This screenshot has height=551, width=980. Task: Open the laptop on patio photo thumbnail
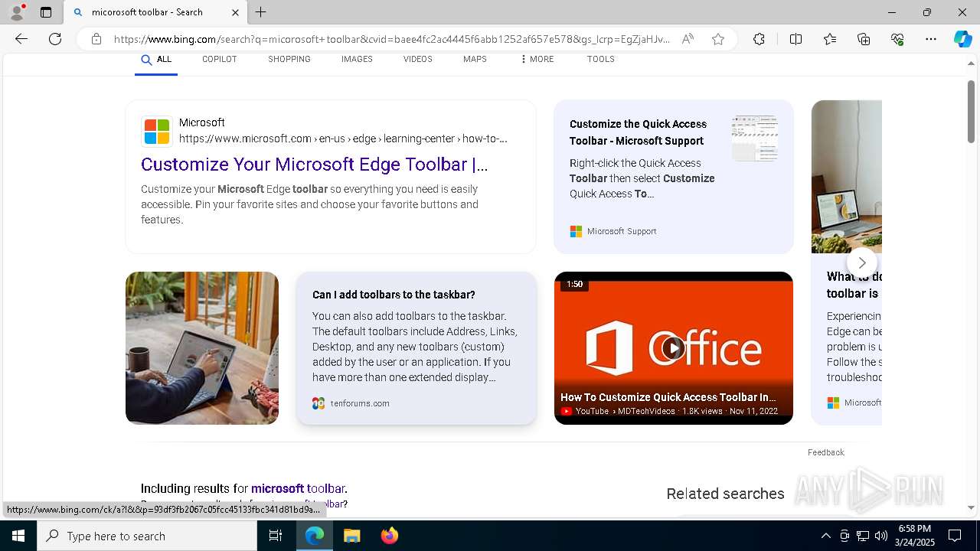point(202,348)
